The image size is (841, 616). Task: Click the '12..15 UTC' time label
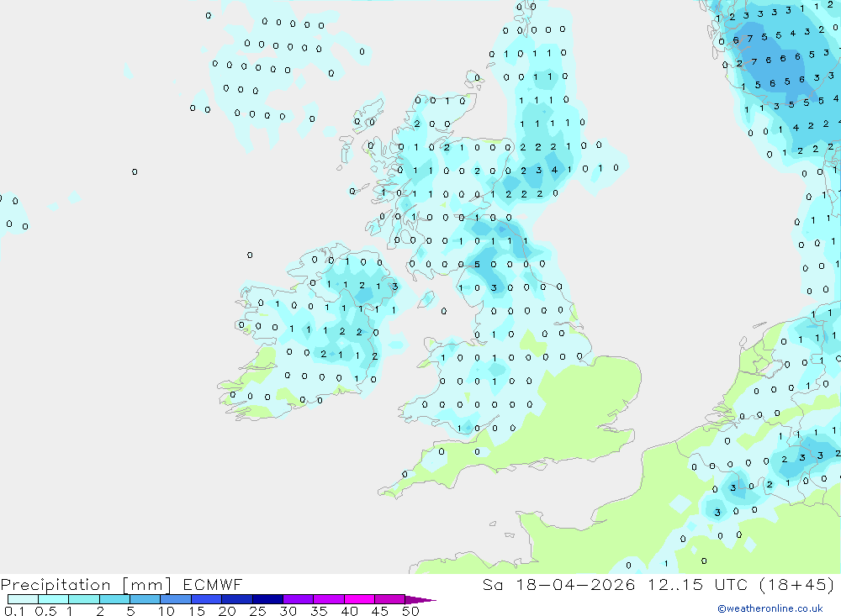(x=698, y=584)
